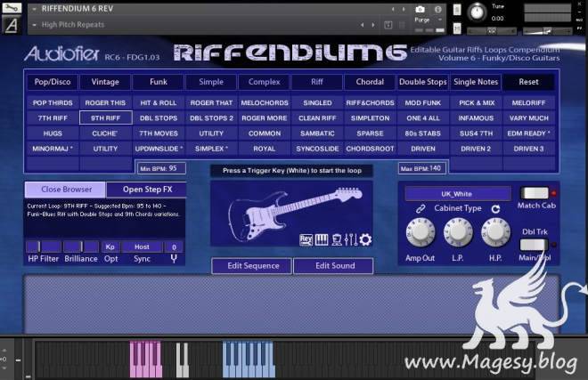Load the DRIVEN 3 loop
This screenshot has width=588, height=380.
[528, 149]
